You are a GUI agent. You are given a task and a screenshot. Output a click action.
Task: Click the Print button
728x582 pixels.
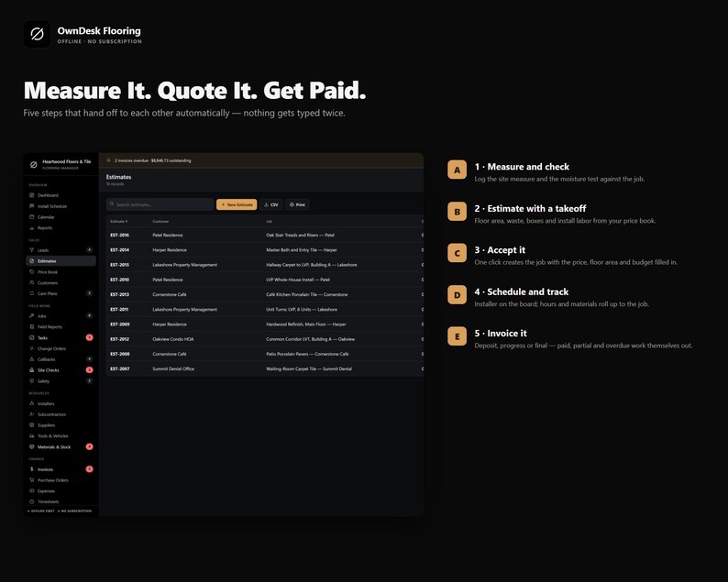297,204
